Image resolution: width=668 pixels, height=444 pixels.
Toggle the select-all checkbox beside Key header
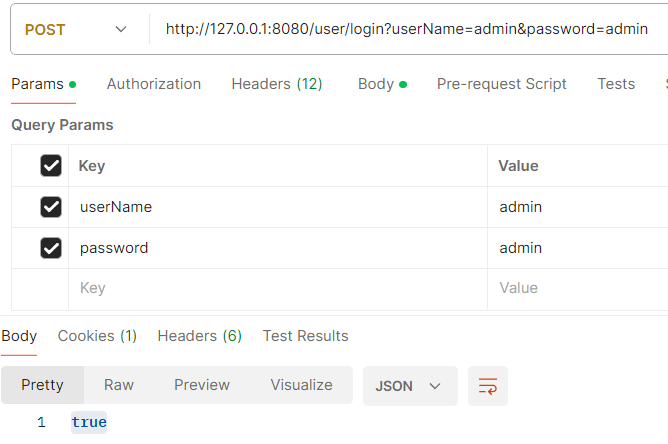(51, 165)
